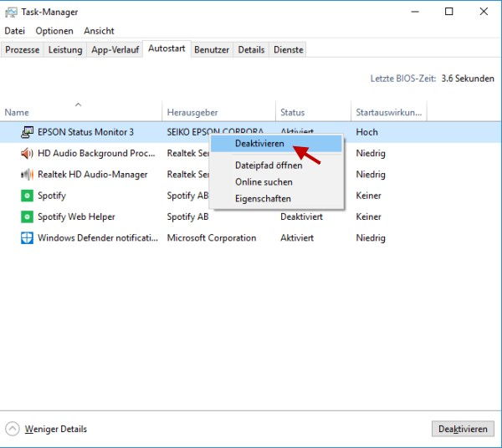Screen dimensions: 502x448
Task: Click the Weniger Details link
Action: pyautogui.click(x=56, y=429)
